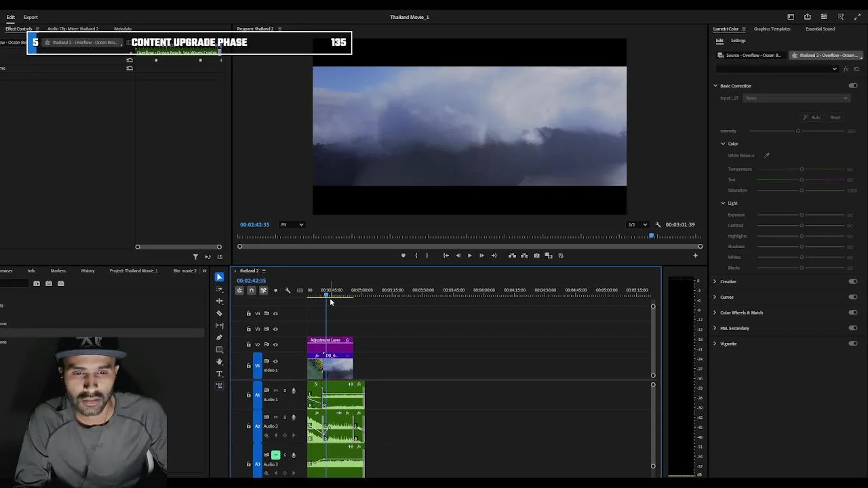868x488 pixels.
Task: Select the Selection tool in timeline toolbox
Action: (219, 277)
